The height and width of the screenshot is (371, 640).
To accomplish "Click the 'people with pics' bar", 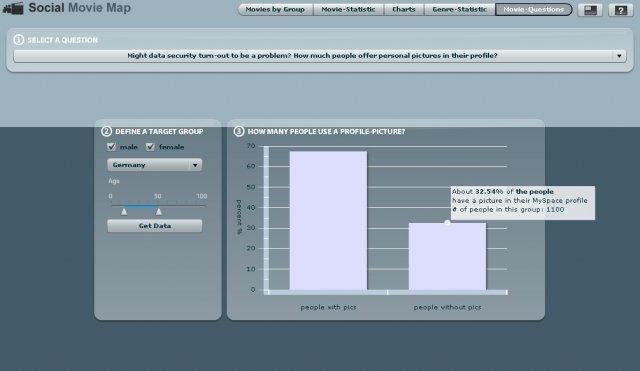I will click(x=328, y=220).
